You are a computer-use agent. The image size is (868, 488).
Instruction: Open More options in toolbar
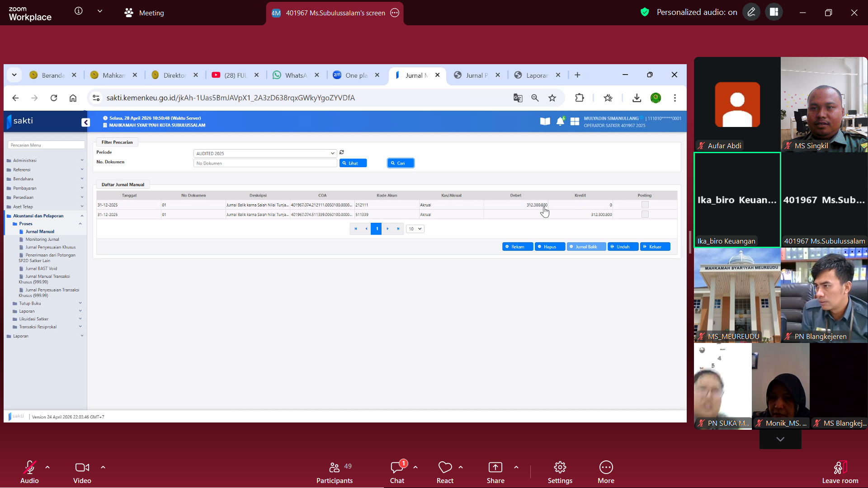(606, 472)
